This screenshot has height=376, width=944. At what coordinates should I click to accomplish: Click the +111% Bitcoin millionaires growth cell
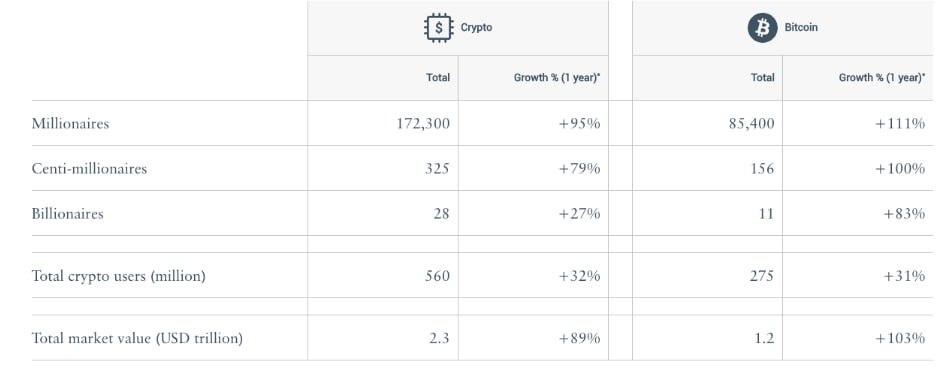tap(900, 124)
